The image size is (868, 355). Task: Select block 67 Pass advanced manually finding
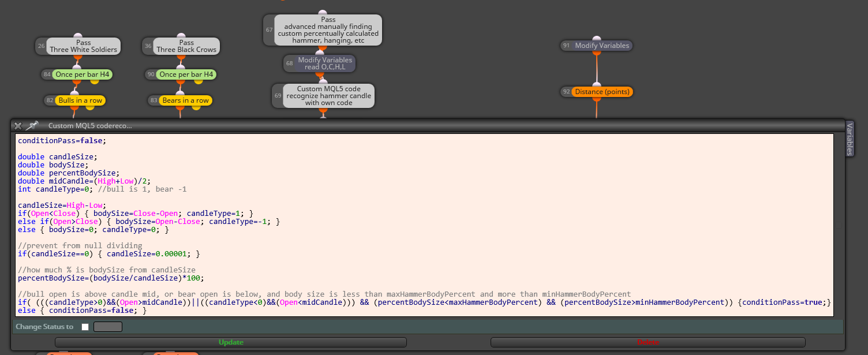[x=323, y=30]
